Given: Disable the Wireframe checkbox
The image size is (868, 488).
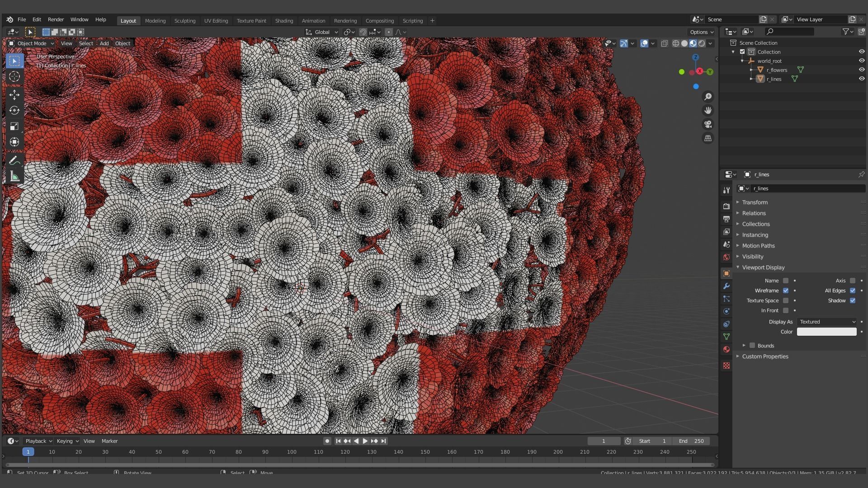Looking at the screenshot, I should (786, 291).
